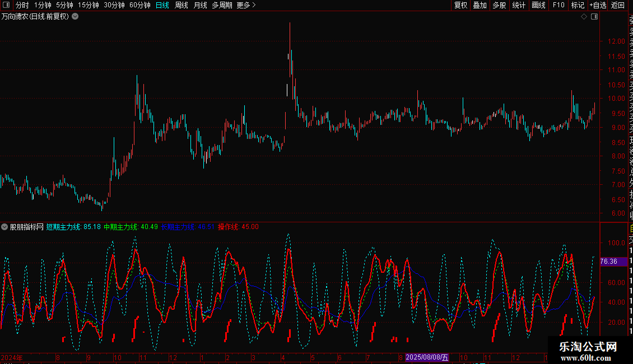Click the 长期主力线 value label

click(x=188, y=227)
